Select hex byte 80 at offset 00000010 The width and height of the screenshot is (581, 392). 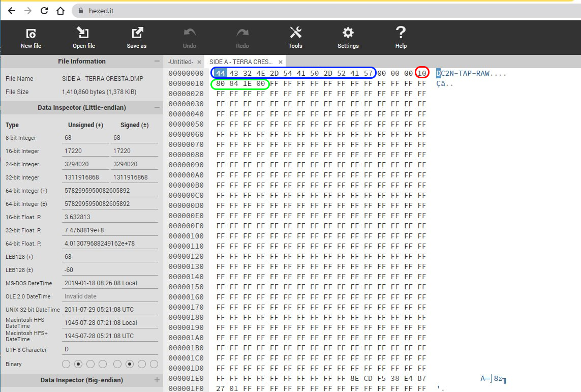(221, 84)
